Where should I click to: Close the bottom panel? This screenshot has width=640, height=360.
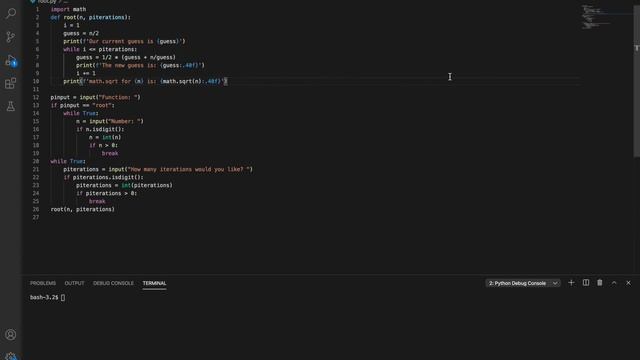pos(629,283)
